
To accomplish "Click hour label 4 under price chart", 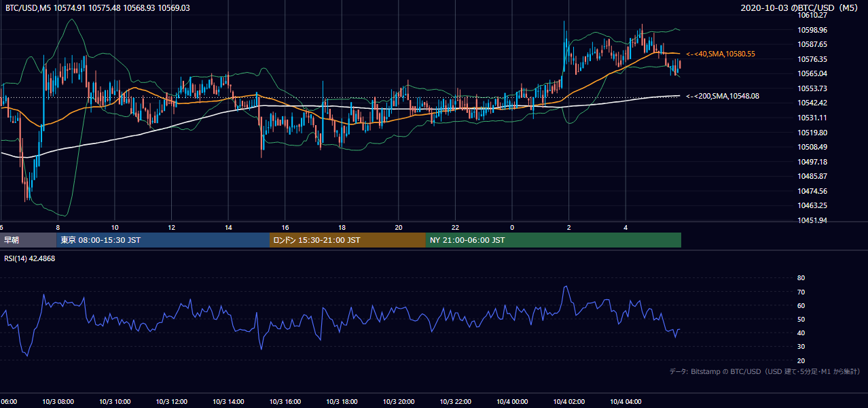I will [x=626, y=227].
